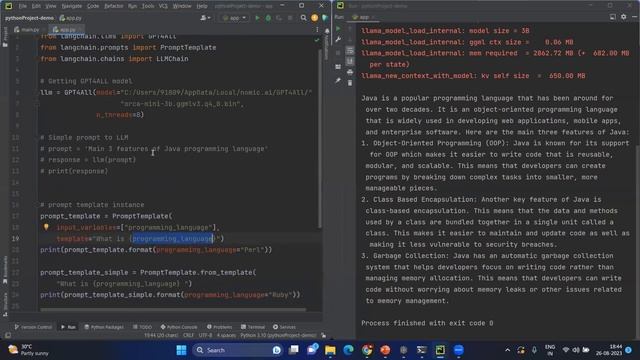Open the Terminal tool window
Viewport: 640px width, 360px height.
tap(253, 327)
